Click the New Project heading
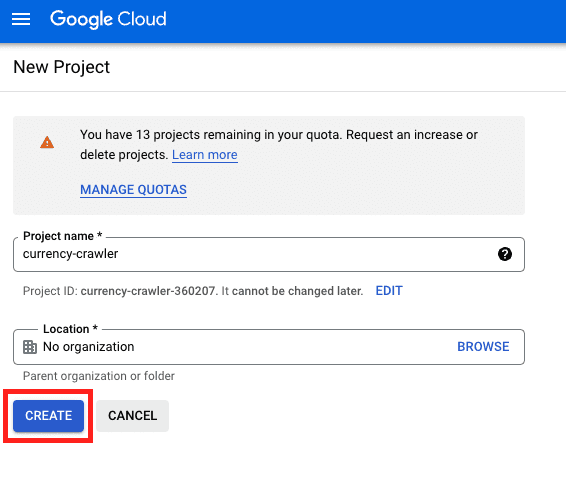 click(x=61, y=67)
